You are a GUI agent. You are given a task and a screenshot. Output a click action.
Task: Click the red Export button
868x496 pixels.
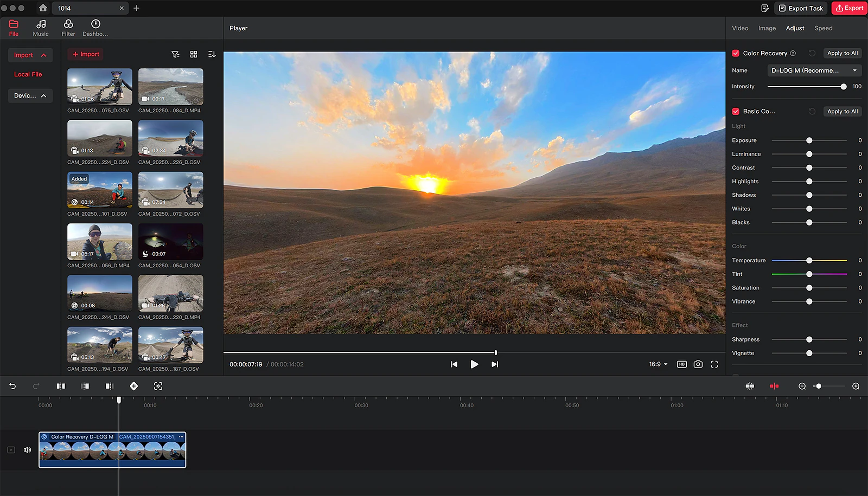point(849,8)
